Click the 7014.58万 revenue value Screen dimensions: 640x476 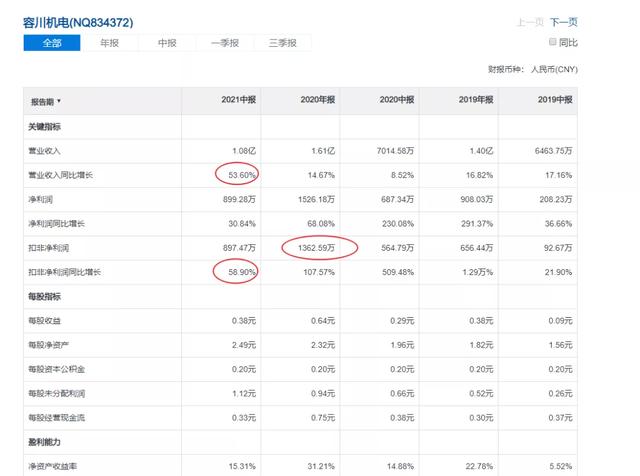tap(396, 151)
